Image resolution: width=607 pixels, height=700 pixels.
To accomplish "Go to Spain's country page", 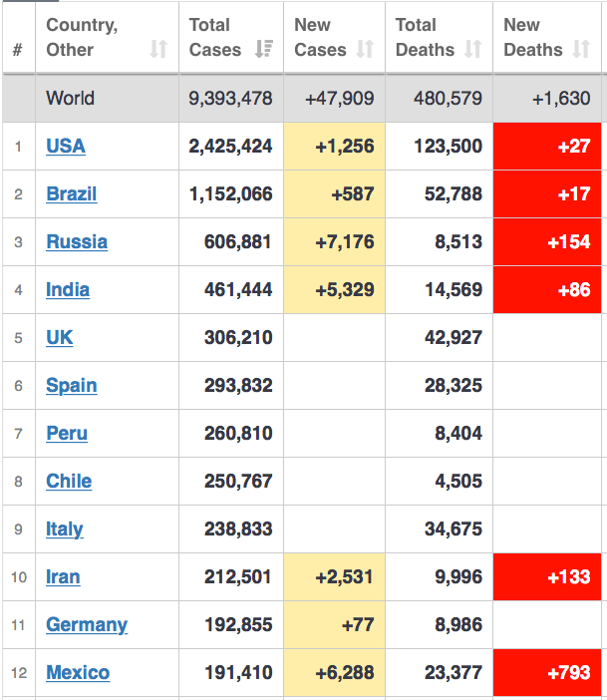I will pos(72,386).
